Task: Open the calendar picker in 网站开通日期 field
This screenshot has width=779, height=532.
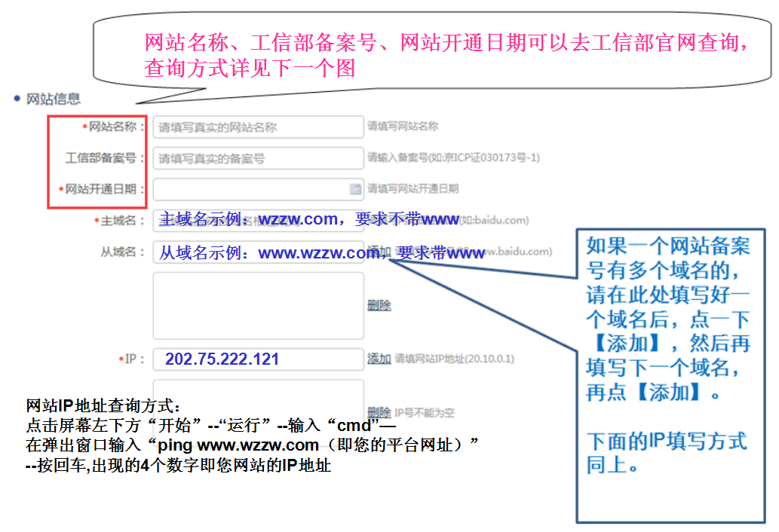Action: (355, 189)
